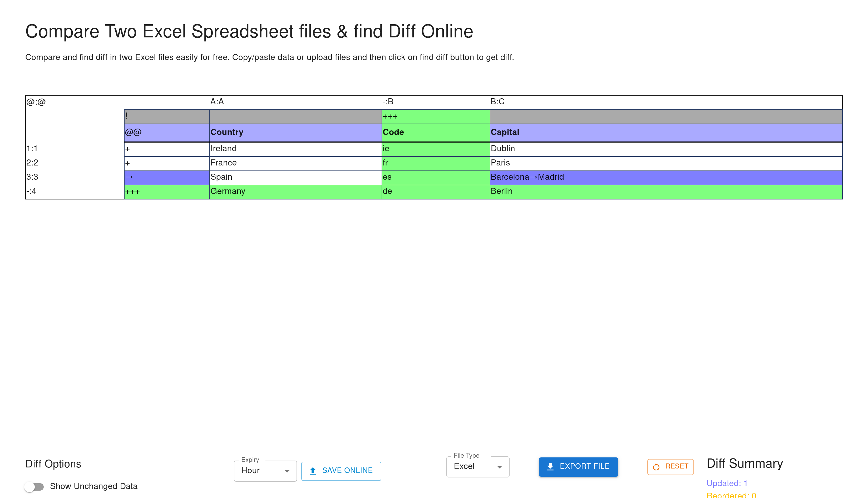Select the Germany cell in the added row
This screenshot has width=868, height=498.
click(x=228, y=192)
